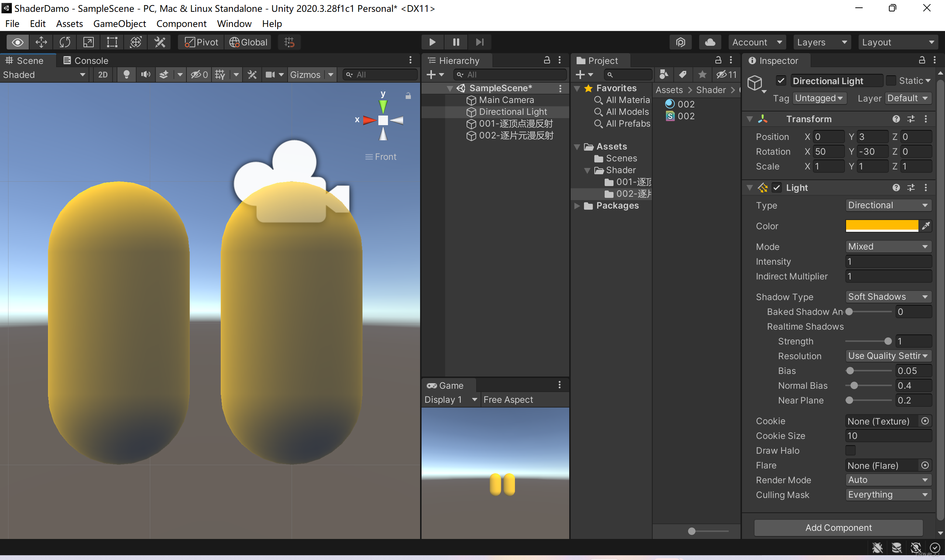Open the Account dropdown

757,42
